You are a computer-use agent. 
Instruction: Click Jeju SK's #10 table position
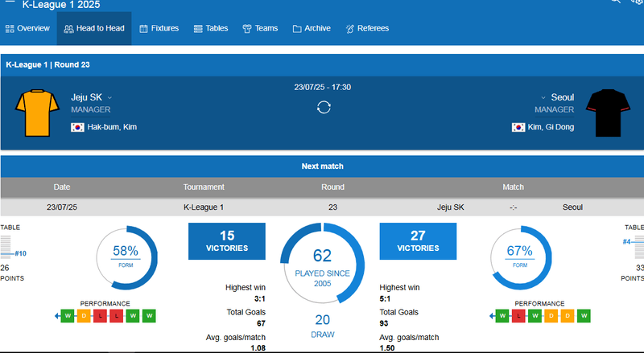point(21,253)
